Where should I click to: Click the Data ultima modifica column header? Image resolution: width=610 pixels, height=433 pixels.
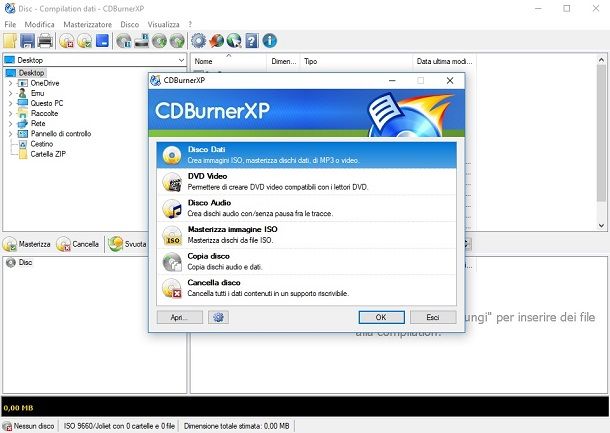coord(444,61)
